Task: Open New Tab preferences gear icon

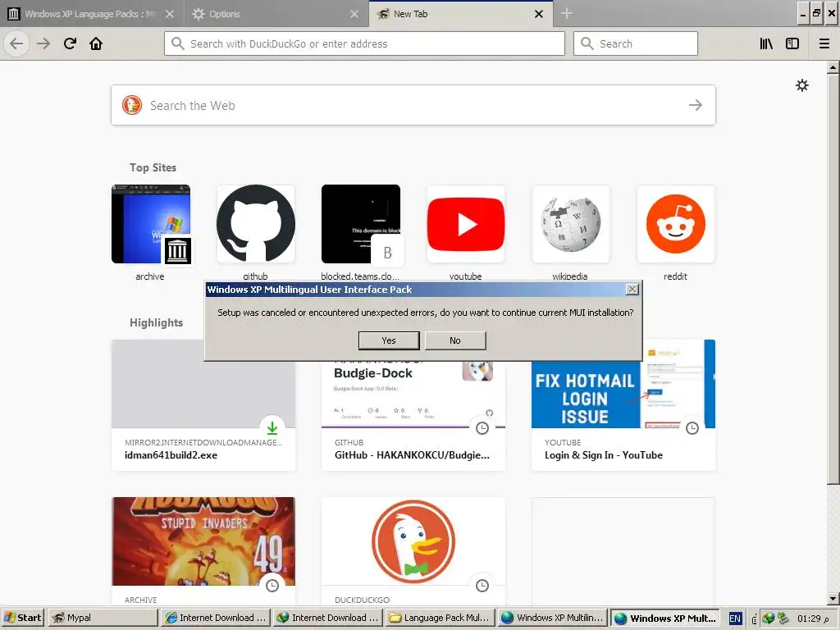Action: point(802,85)
